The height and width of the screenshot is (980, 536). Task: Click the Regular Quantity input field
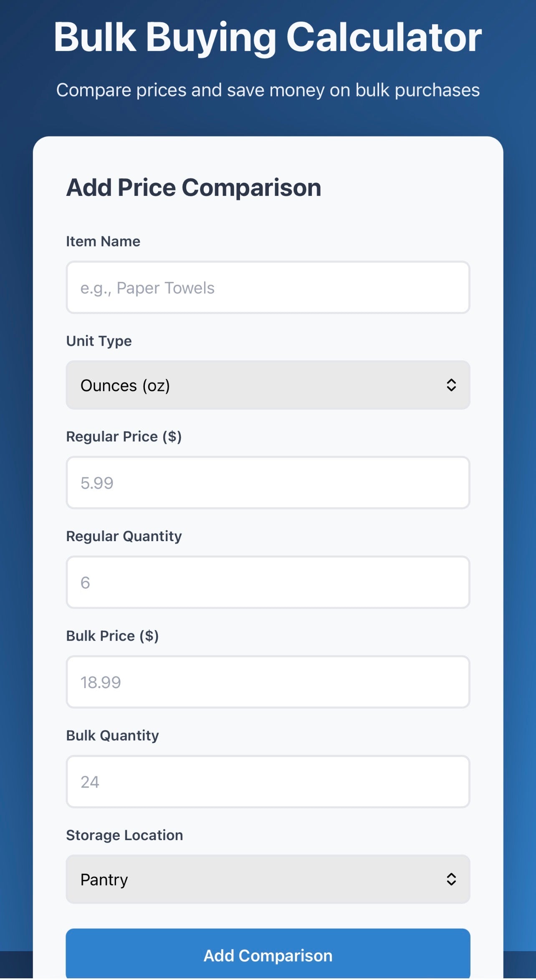pyautogui.click(x=268, y=582)
